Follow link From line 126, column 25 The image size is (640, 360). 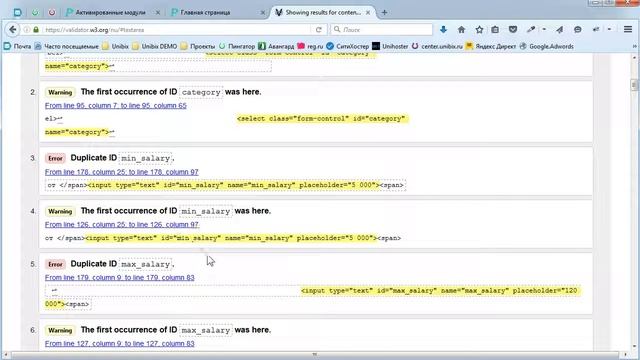[122, 225]
